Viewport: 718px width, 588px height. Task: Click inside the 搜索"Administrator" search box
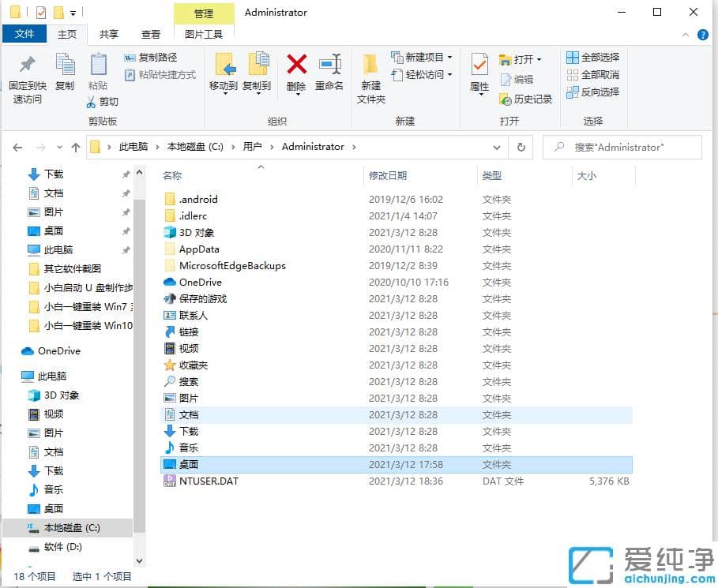tap(624, 147)
